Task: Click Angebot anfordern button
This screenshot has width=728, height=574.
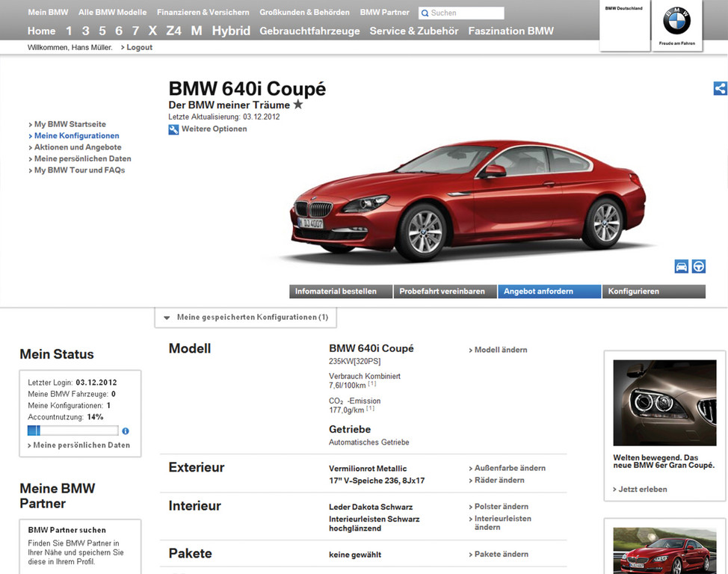Action: (x=549, y=291)
